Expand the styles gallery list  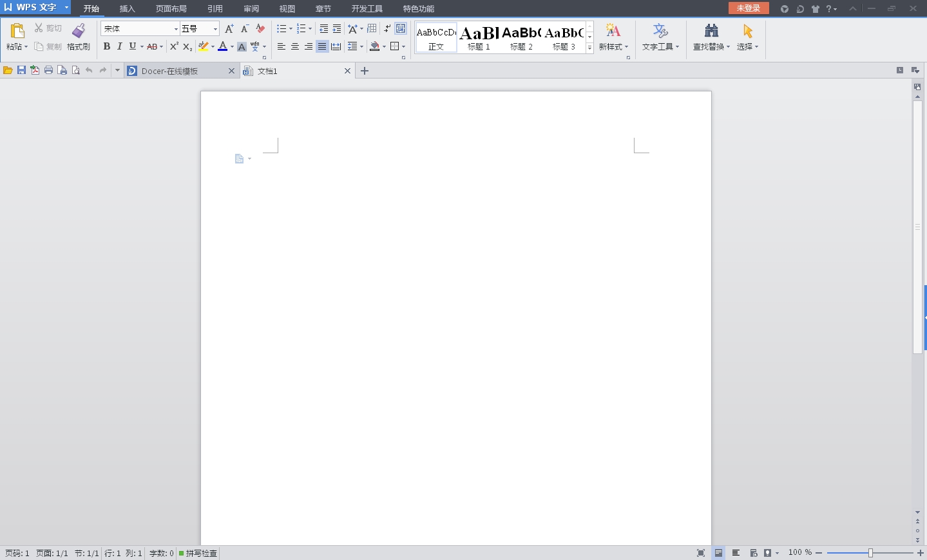coord(589,48)
